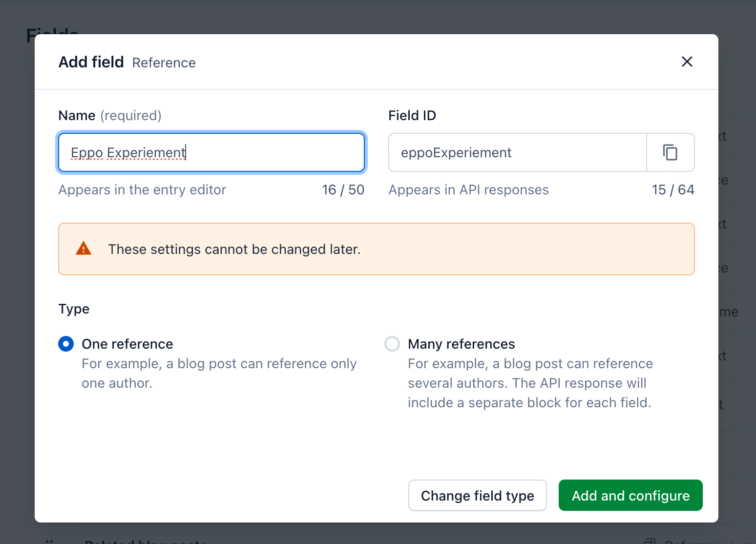
Task: Click the settings cannot be changed warning text
Action: tap(234, 249)
